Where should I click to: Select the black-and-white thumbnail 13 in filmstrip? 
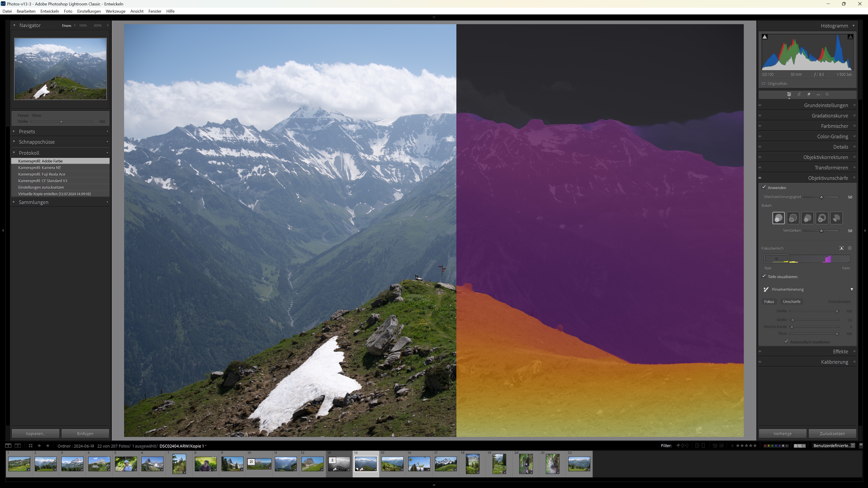click(339, 464)
